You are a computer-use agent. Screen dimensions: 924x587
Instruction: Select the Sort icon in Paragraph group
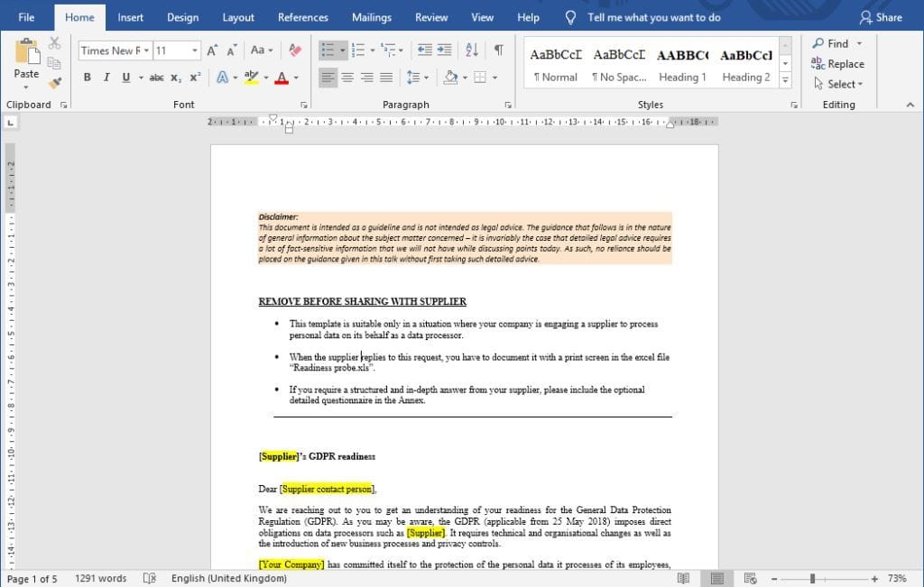point(470,50)
